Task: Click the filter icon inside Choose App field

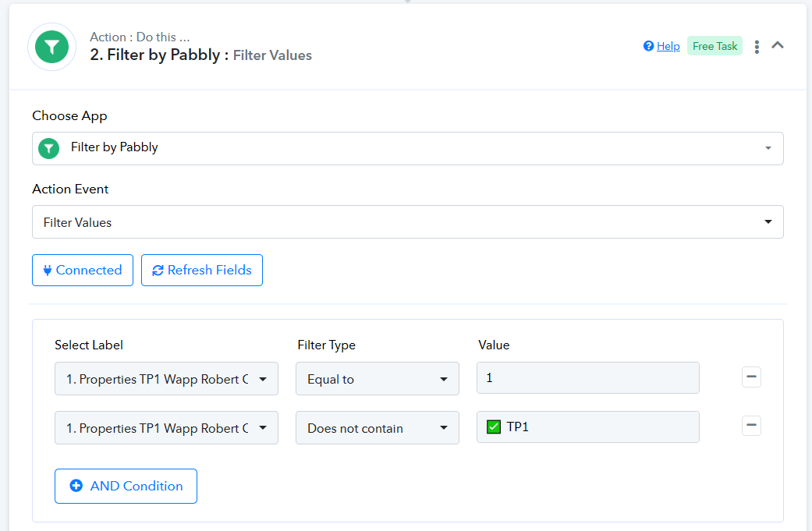Action: pos(48,148)
